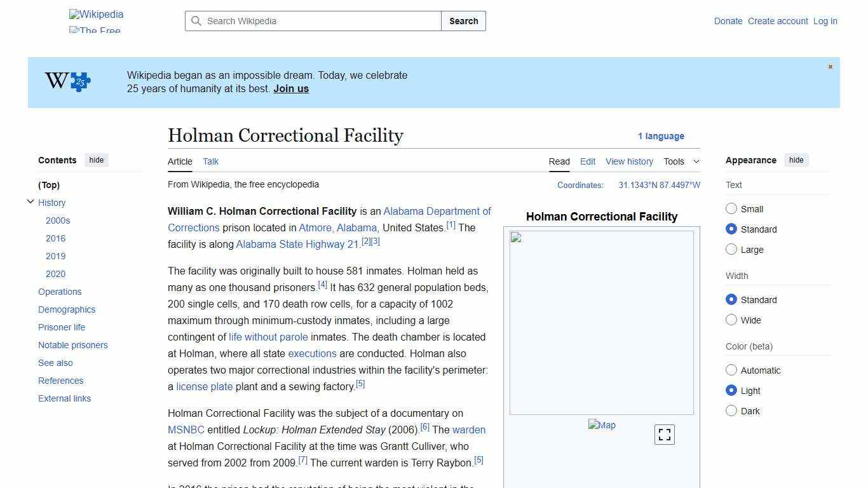Screen dimensions: 868x488
Task: Hide the table of contents
Action: point(96,160)
